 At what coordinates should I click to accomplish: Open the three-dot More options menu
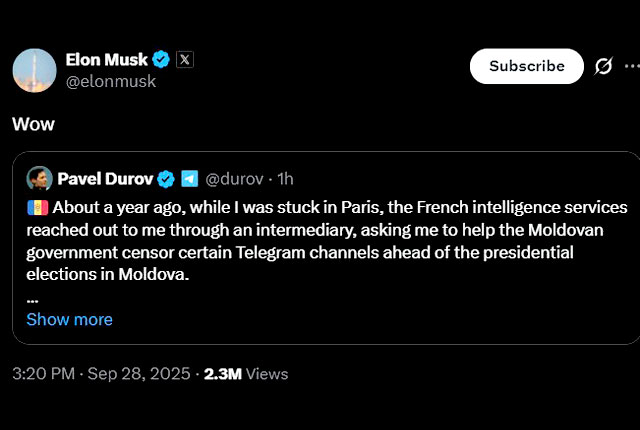[x=631, y=66]
